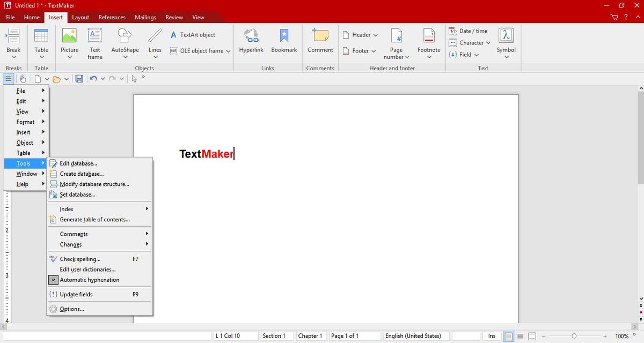
Task: Toggle the Ins insert mode indicator
Action: click(492, 336)
